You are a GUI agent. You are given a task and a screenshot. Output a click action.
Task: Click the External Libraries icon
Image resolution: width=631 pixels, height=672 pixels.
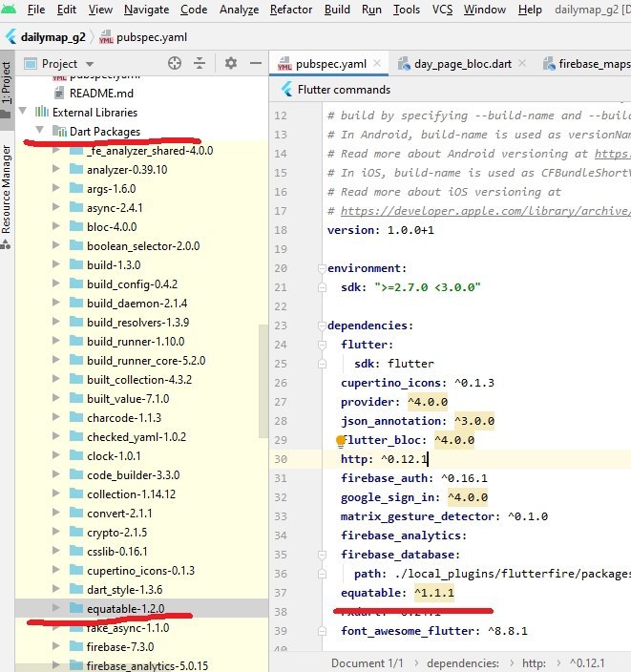tap(42, 112)
